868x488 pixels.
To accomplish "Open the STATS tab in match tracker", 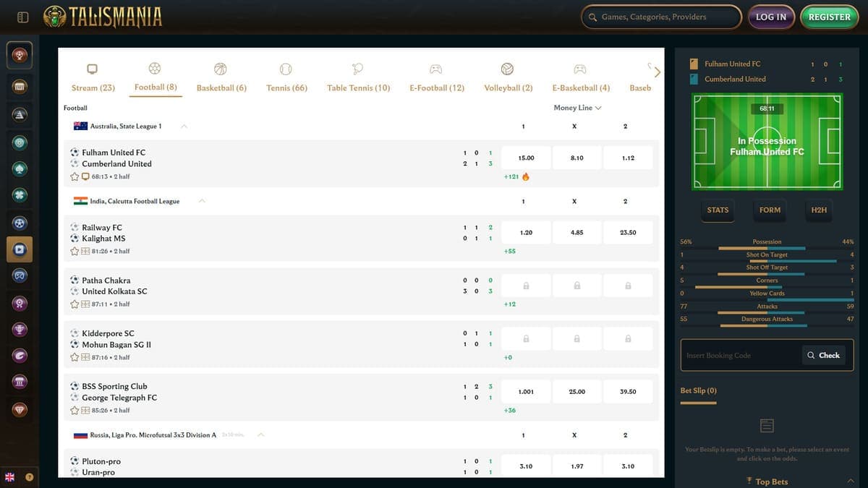I will 718,210.
